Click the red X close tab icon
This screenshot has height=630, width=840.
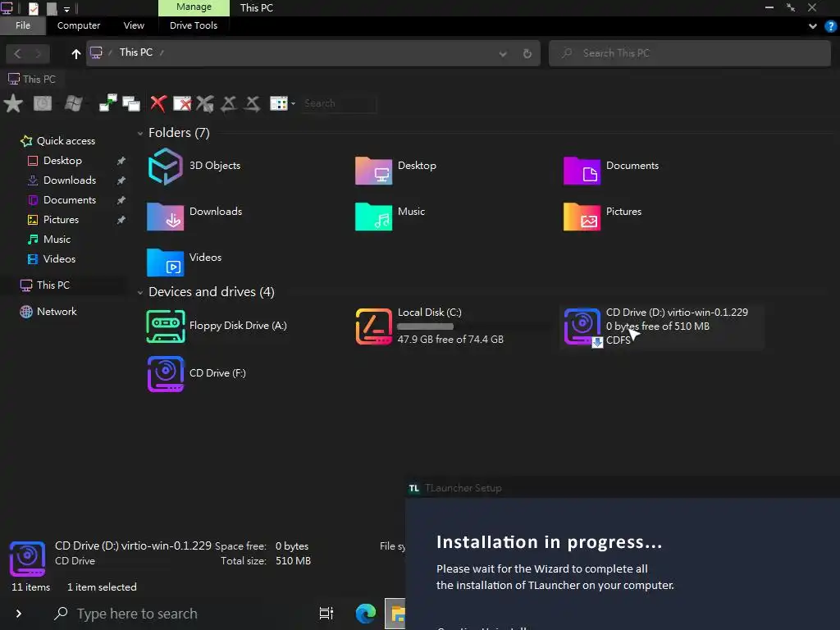tap(158, 103)
